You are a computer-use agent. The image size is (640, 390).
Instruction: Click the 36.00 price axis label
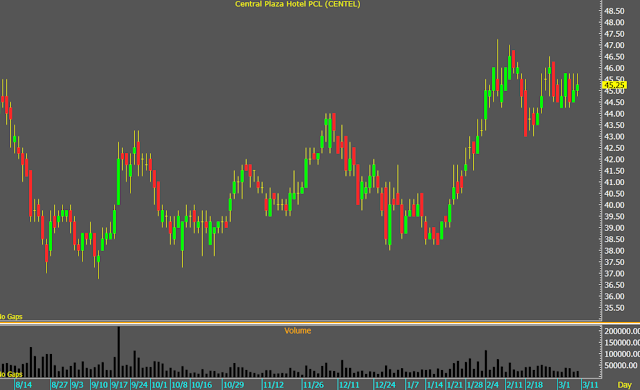coord(614,296)
